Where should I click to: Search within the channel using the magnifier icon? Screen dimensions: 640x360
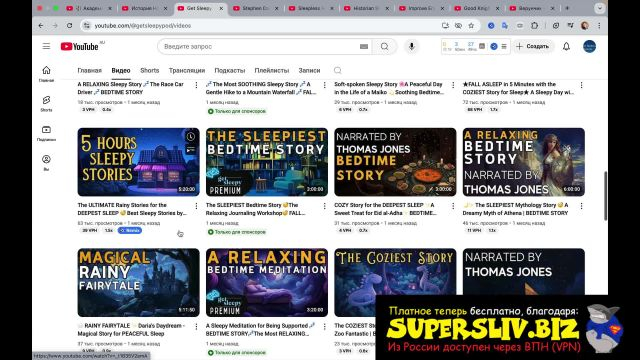point(338,70)
